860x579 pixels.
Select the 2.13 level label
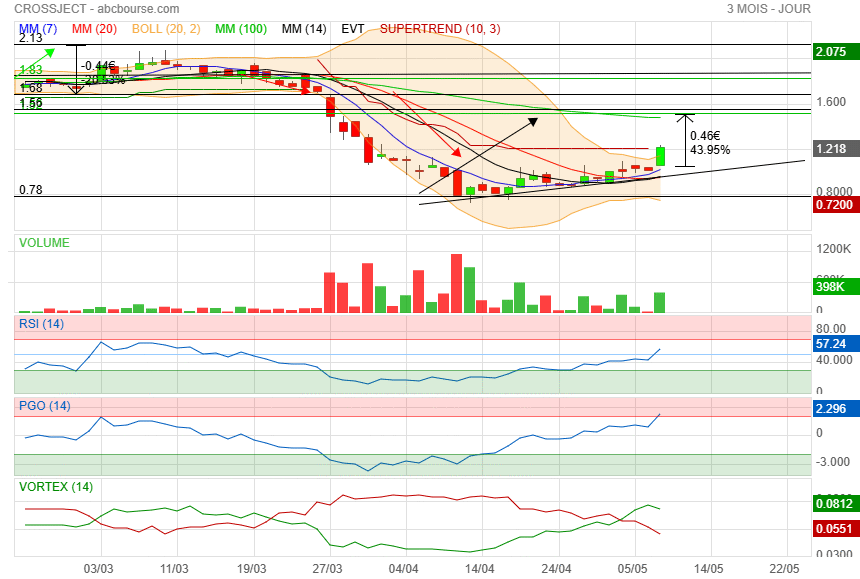[x=31, y=38]
